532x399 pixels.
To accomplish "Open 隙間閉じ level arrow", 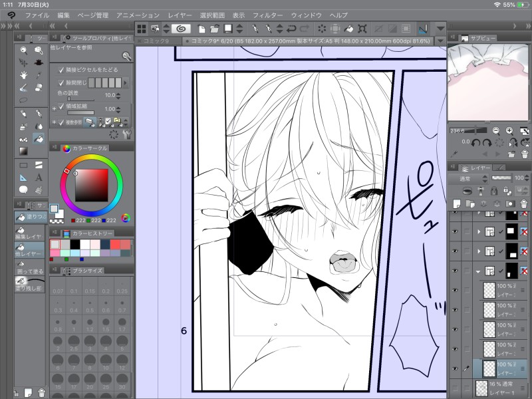I will click(x=126, y=82).
